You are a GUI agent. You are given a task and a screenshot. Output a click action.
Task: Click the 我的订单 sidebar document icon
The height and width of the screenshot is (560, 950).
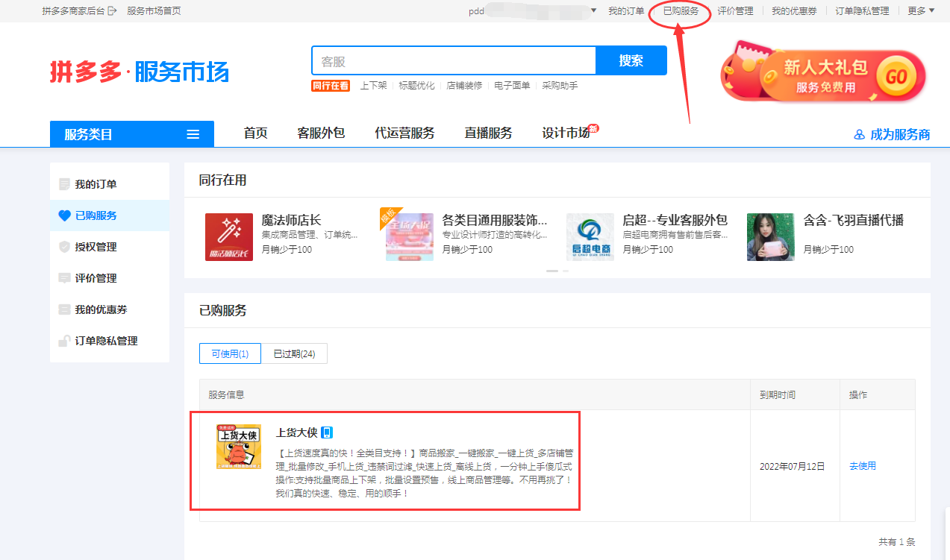64,184
